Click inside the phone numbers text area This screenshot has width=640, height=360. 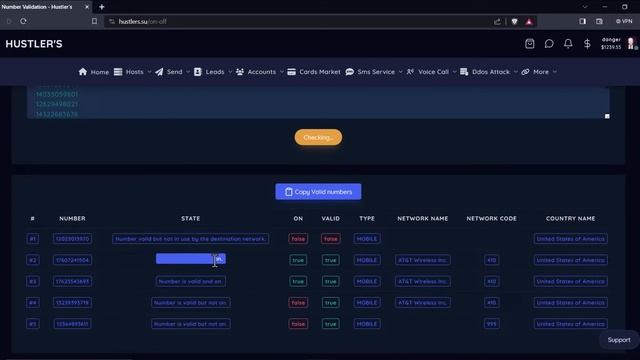[x=318, y=103]
